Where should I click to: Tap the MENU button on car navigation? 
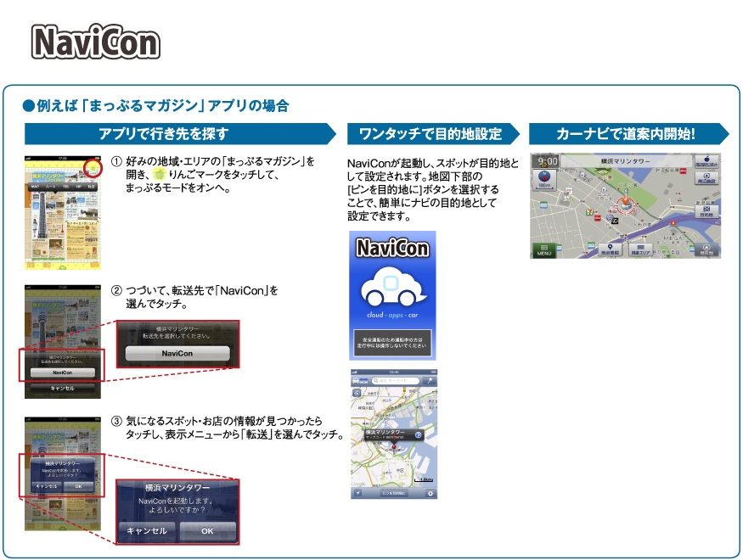[x=543, y=250]
